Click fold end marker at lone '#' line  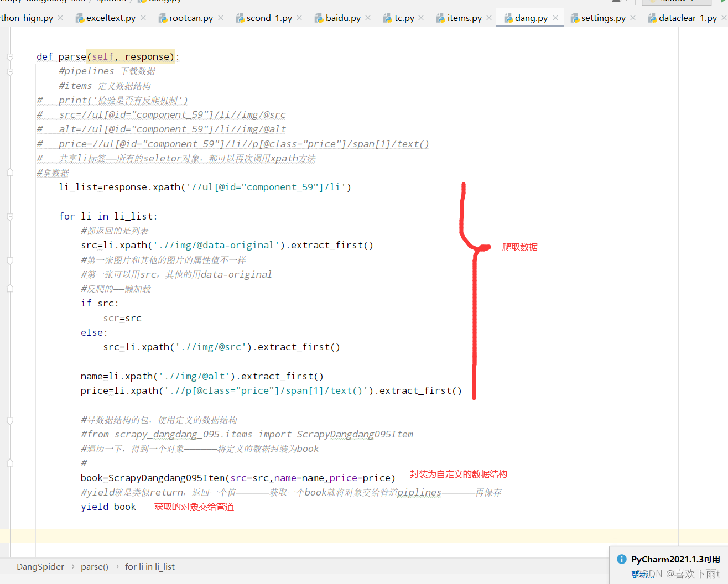tap(10, 463)
